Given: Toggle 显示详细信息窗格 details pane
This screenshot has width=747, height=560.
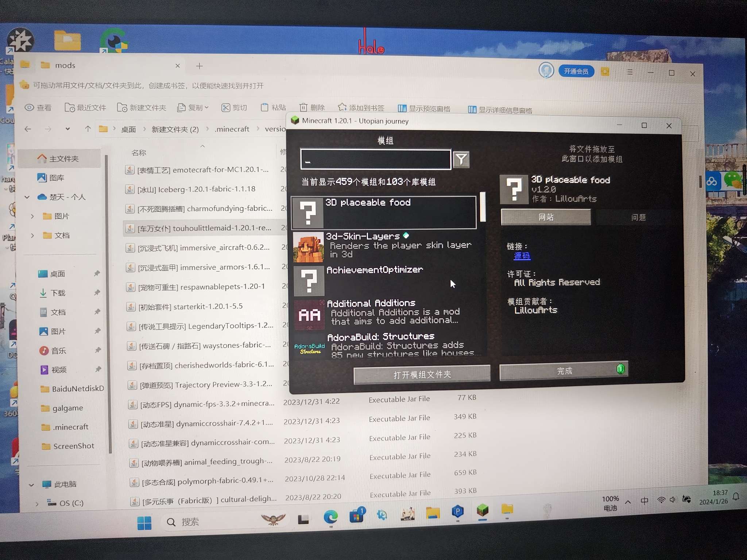Looking at the screenshot, I should (x=500, y=110).
